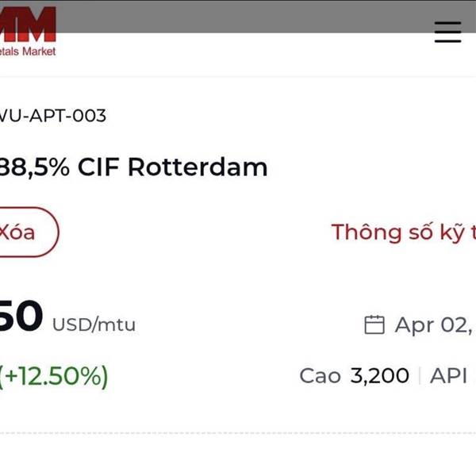Click the calendar icon beside the date

(374, 324)
